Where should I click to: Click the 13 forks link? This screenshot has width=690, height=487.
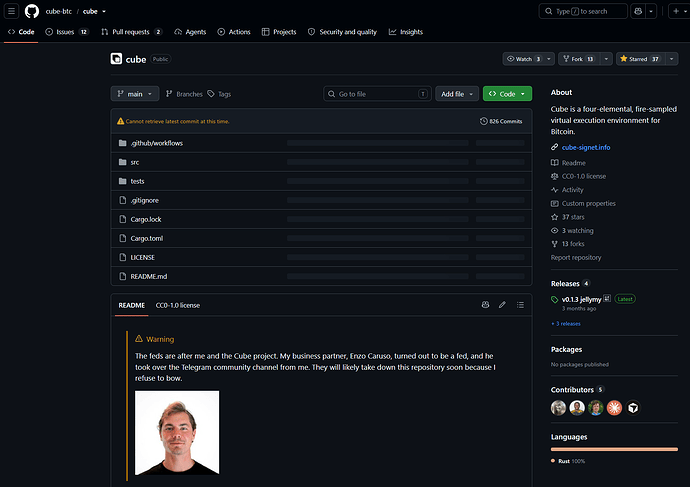pyautogui.click(x=573, y=244)
